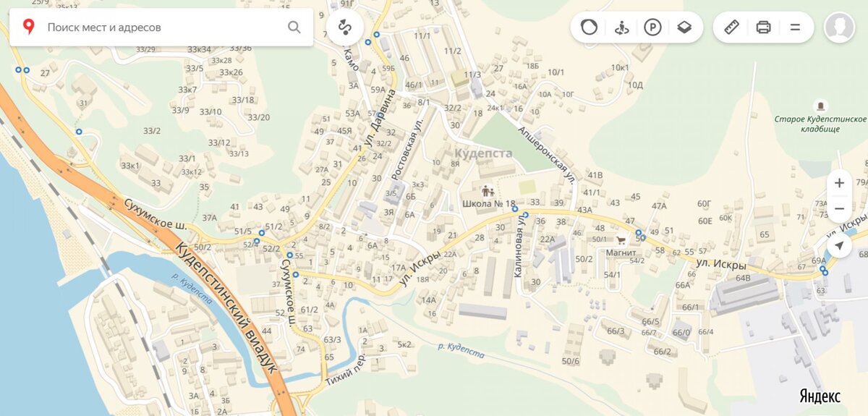This screenshot has width=868, height=416.
Task: Click house number 14А
Action: pos(429,300)
